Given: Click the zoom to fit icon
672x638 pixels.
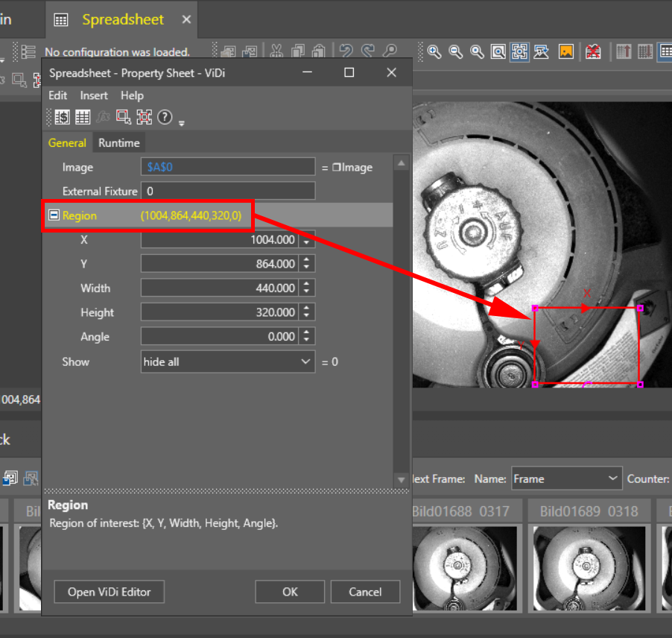Looking at the screenshot, I should 498,51.
